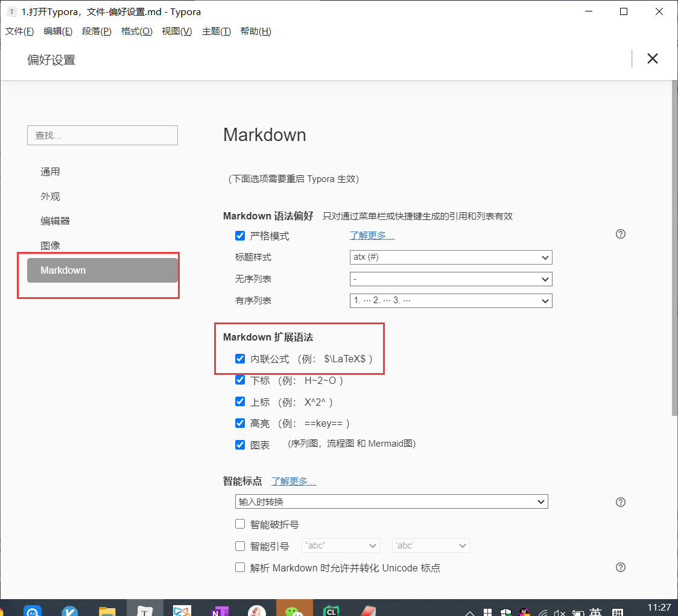The image size is (678, 616).
Task: Enable the 智能破折号 checkbox
Action: (240, 524)
